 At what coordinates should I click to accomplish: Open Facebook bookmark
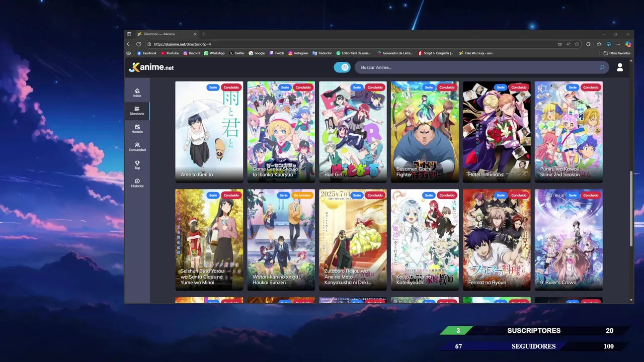(146, 53)
